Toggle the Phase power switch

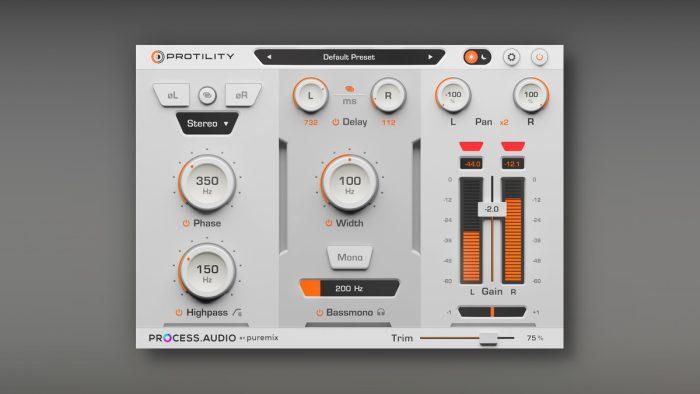pos(186,223)
